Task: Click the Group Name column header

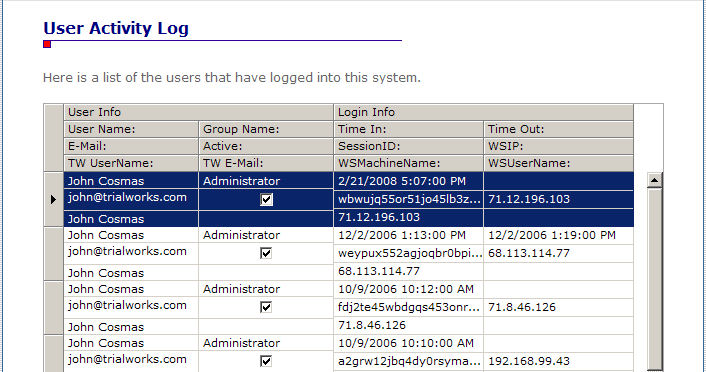Action: coord(266,129)
